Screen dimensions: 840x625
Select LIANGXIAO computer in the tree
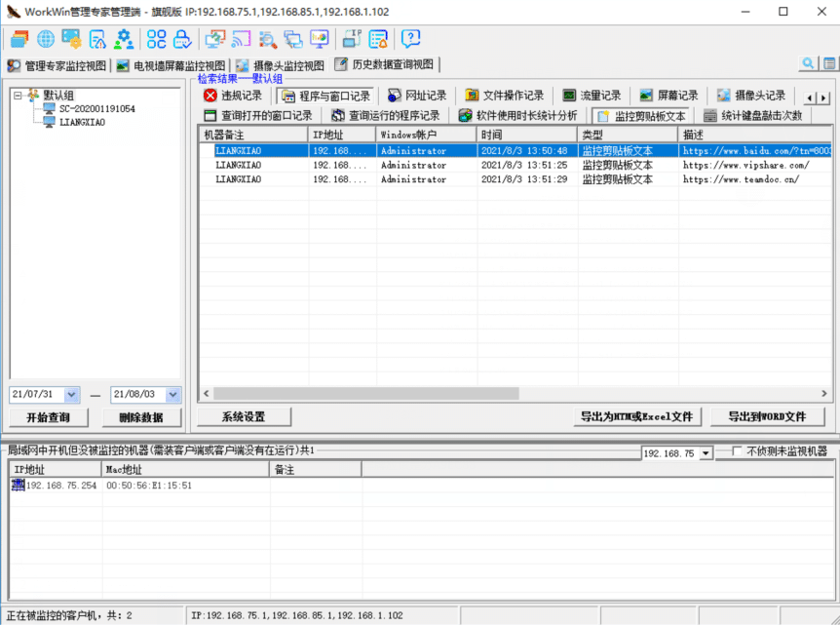pyautogui.click(x=82, y=122)
